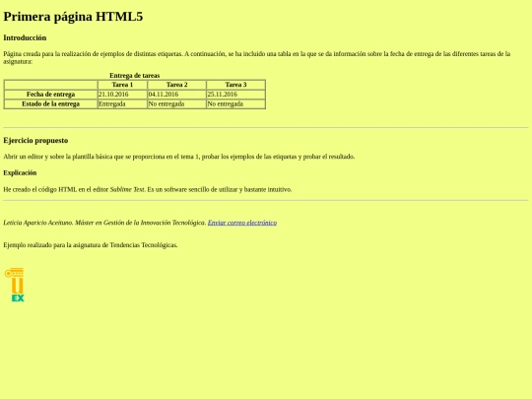Click the 'Estado de la entrega' row header
Viewport: 532px width, 399px height.
(x=50, y=103)
